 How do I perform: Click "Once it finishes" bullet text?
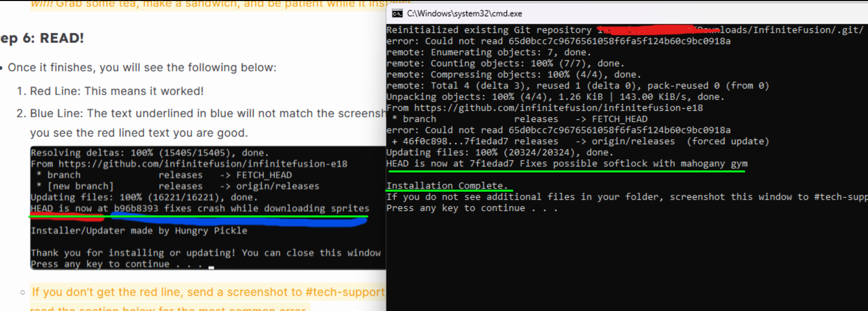(142, 67)
